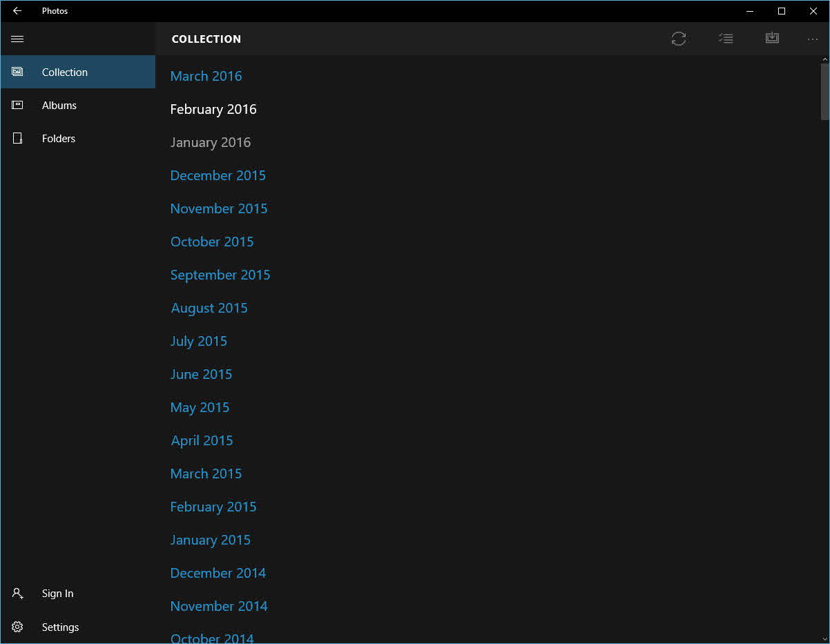The image size is (830, 644).
Task: Select December 2015 in month list
Action: 218,175
